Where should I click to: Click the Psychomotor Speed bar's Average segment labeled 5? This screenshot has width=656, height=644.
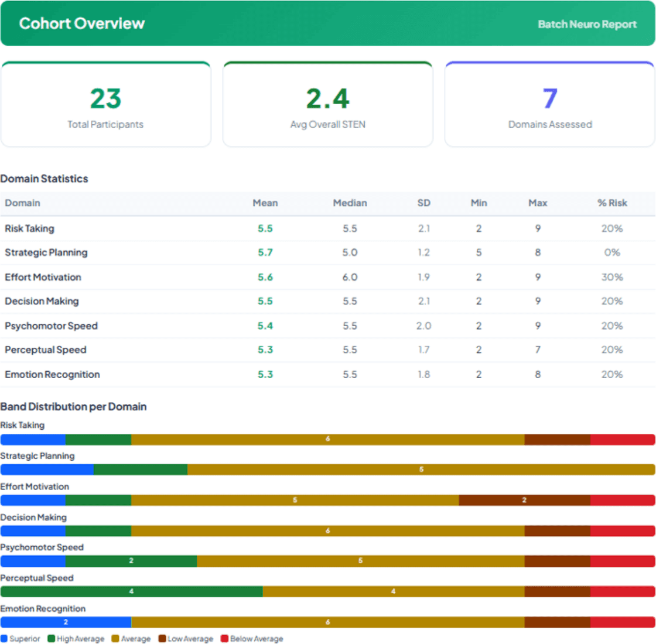point(361,561)
